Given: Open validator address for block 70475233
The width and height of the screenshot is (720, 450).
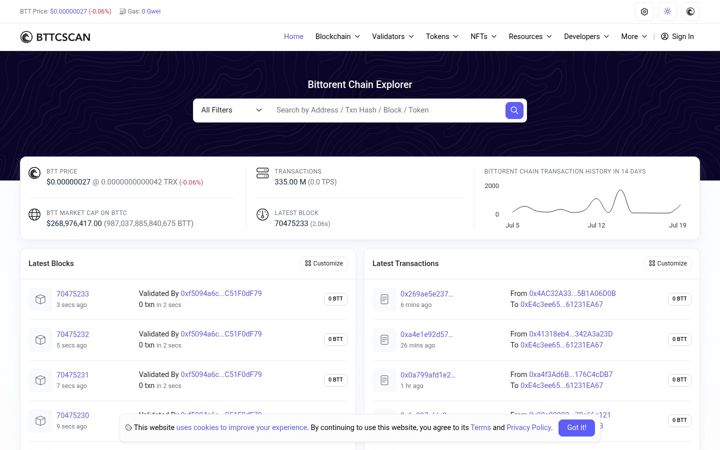Looking at the screenshot, I should [x=221, y=293].
